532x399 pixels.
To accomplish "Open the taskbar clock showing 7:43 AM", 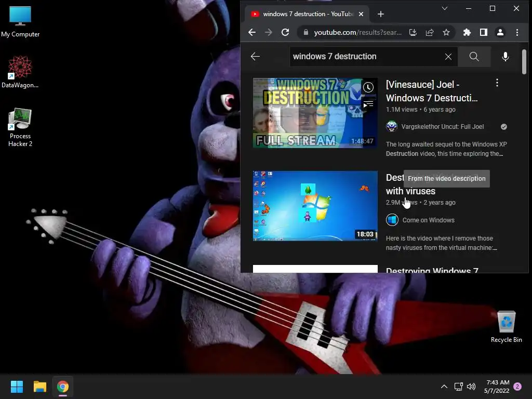I will point(497,387).
